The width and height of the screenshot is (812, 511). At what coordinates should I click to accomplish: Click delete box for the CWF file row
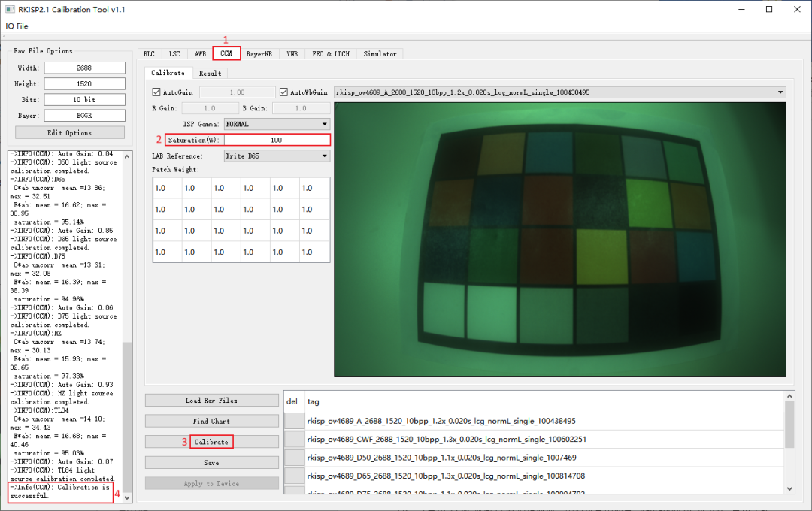295,439
